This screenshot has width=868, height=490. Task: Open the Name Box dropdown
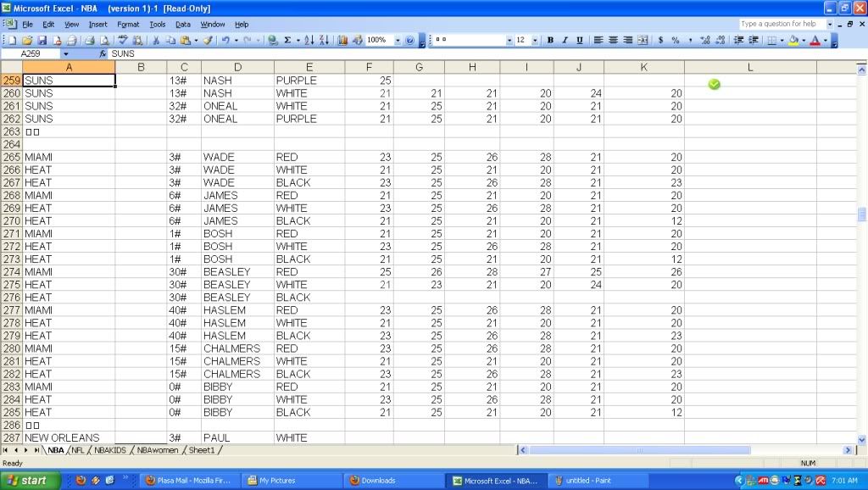(x=66, y=53)
